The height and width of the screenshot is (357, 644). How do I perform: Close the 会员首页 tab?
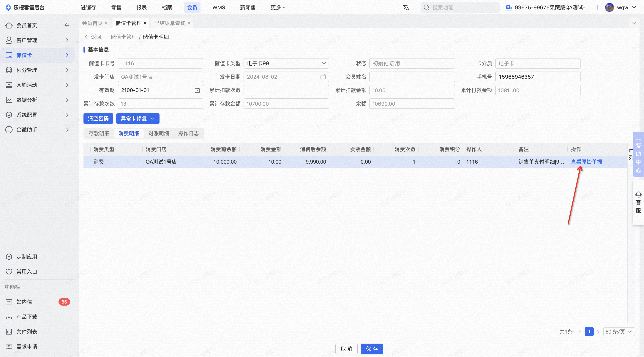[x=106, y=23]
